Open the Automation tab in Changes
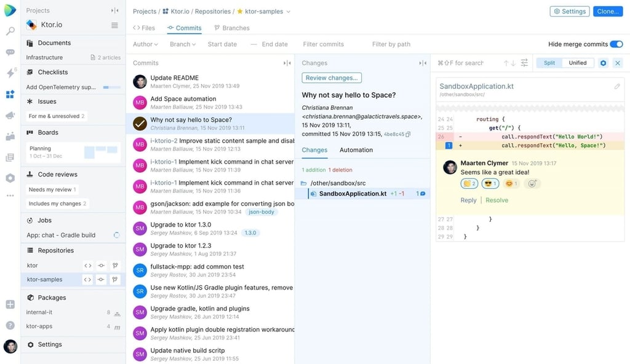 point(356,150)
